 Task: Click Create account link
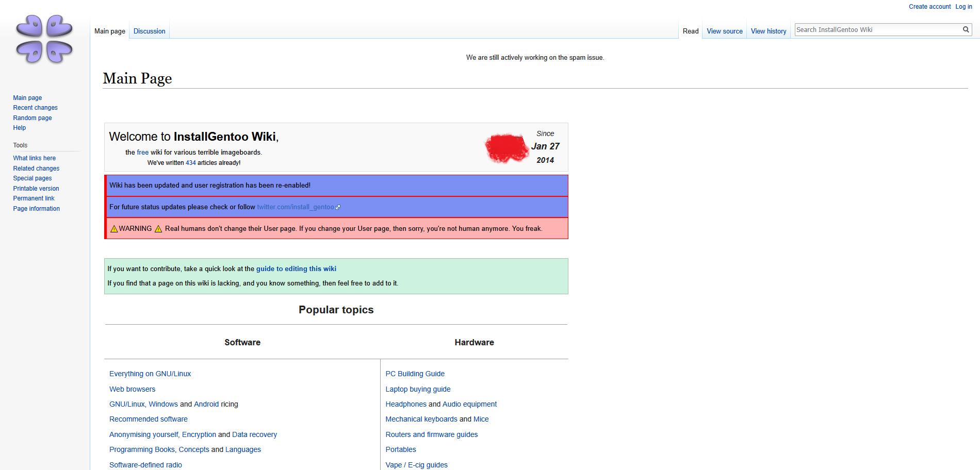tap(929, 7)
